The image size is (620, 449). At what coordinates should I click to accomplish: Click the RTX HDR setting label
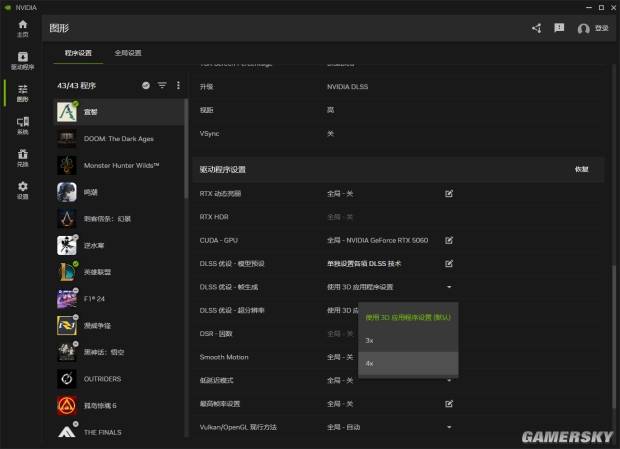[214, 217]
